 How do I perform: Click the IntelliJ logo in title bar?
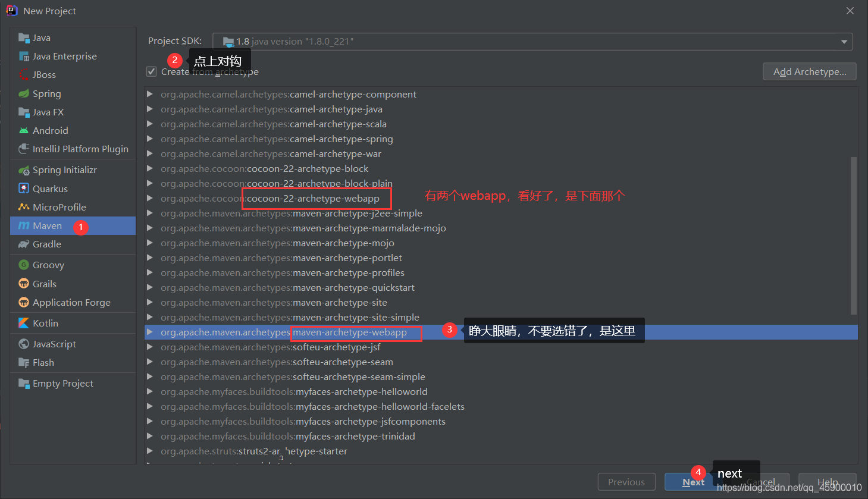(x=11, y=11)
